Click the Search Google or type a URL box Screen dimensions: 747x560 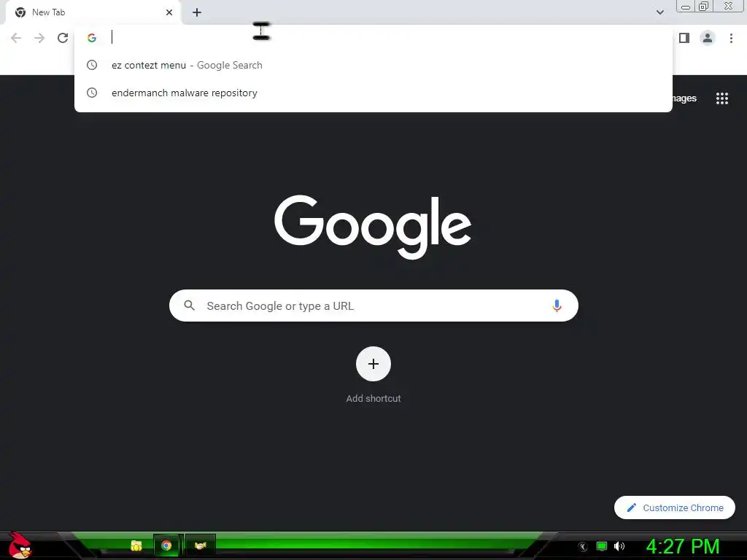point(373,306)
